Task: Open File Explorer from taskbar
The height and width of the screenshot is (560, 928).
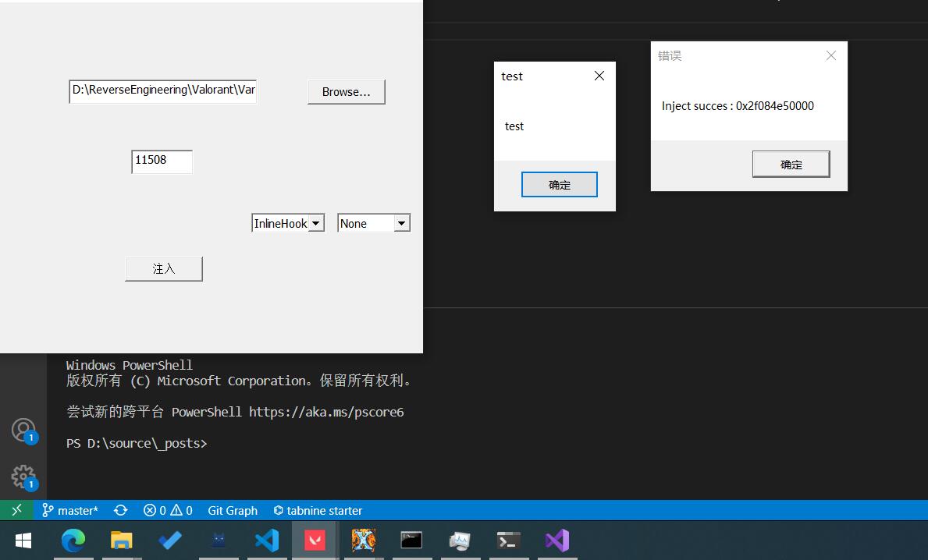Action: pyautogui.click(x=122, y=541)
